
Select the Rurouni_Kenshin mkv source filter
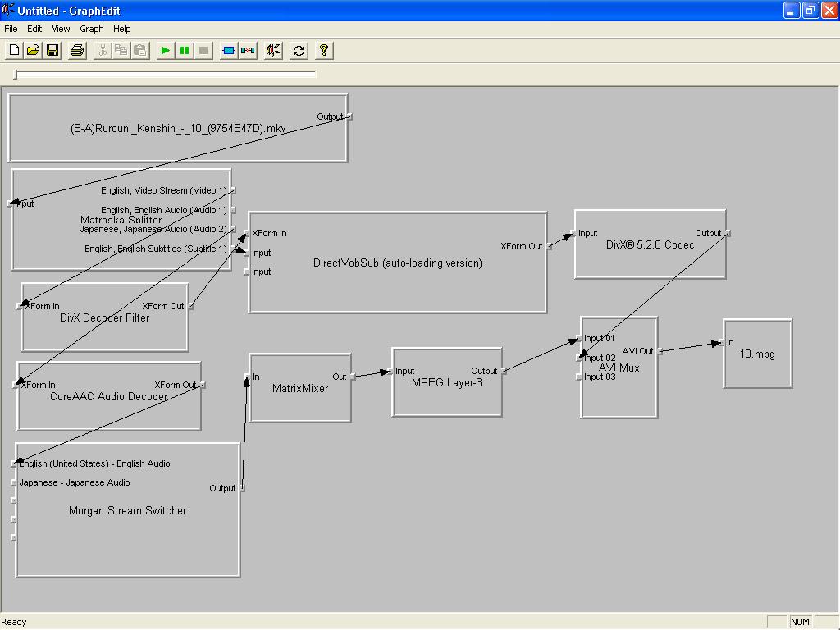tap(178, 129)
